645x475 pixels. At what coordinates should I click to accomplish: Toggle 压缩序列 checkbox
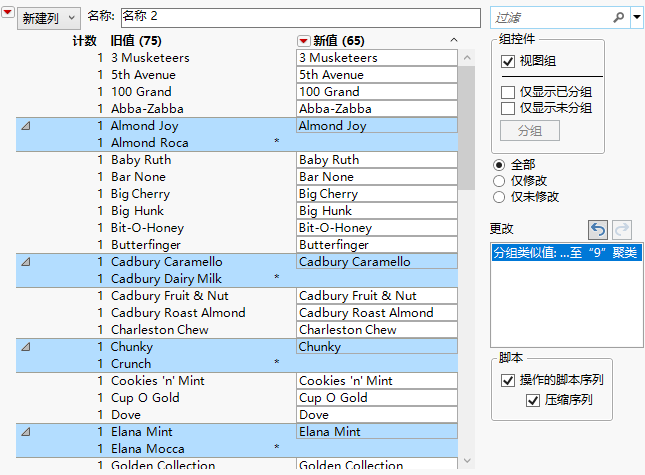tap(533, 400)
